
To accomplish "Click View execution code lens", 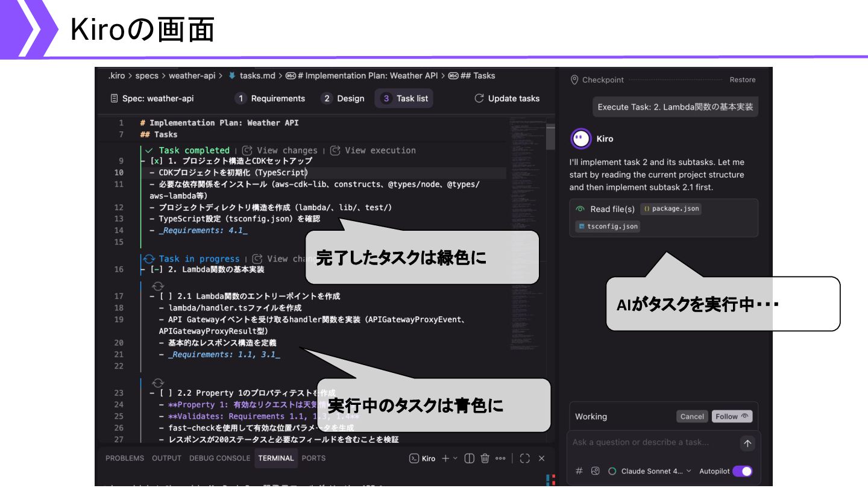I will [x=373, y=151].
